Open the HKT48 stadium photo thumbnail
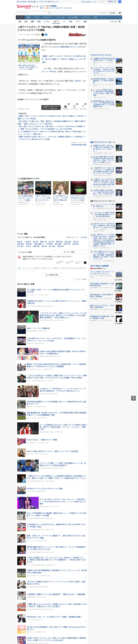The width and height of the screenshot is (138, 644). pyautogui.click(x=29, y=53)
